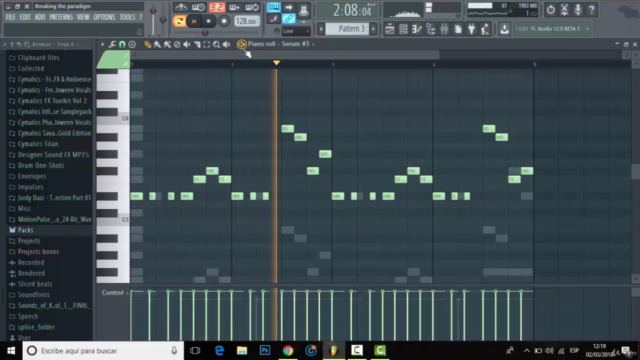Open the Control event lane selector

tap(114, 293)
